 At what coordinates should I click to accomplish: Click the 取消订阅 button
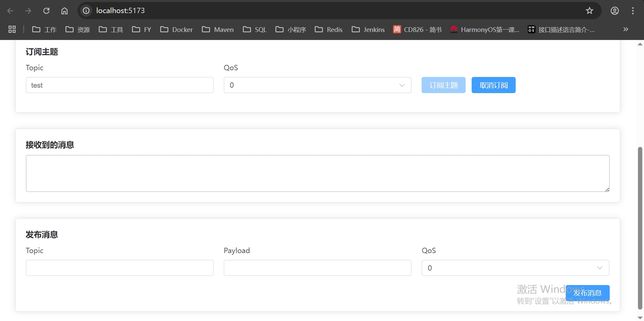coord(493,85)
